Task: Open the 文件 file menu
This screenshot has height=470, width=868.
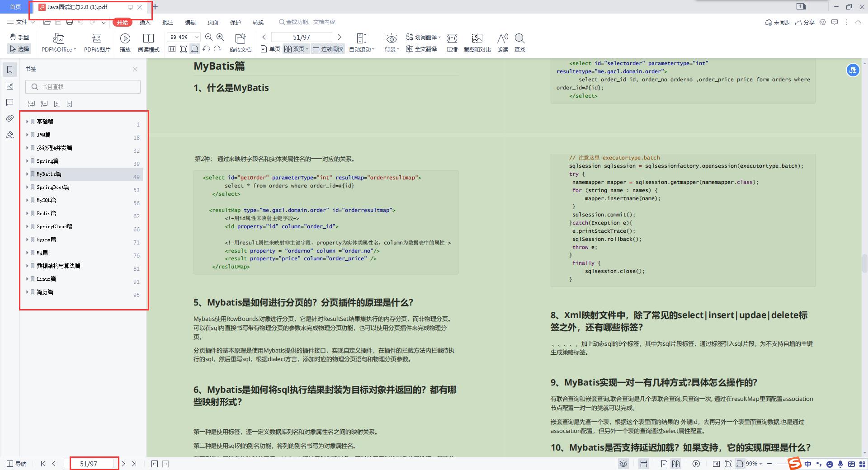Action: (21, 22)
